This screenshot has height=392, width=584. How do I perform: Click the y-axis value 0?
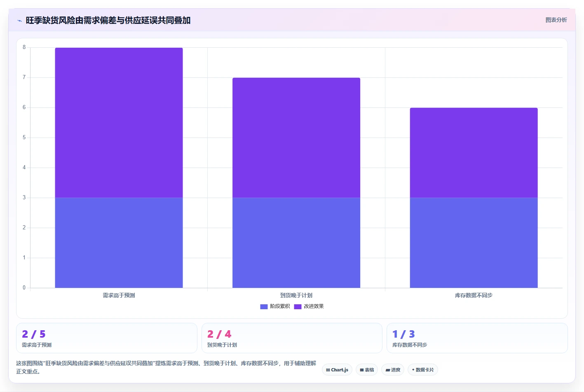24,288
